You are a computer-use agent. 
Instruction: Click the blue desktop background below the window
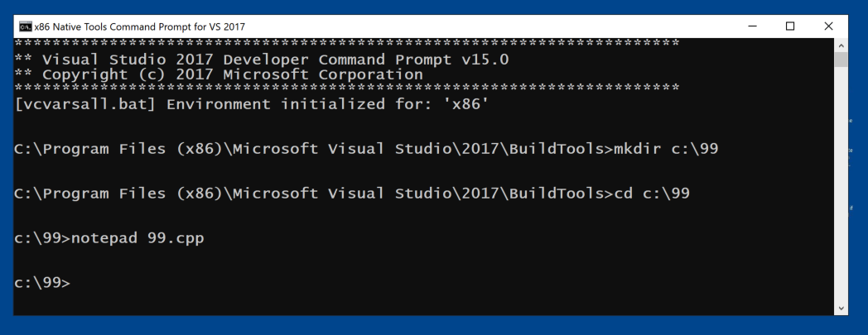[414, 326]
